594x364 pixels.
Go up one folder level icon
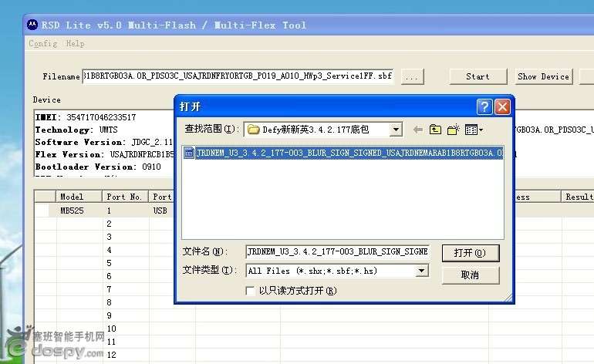[436, 130]
